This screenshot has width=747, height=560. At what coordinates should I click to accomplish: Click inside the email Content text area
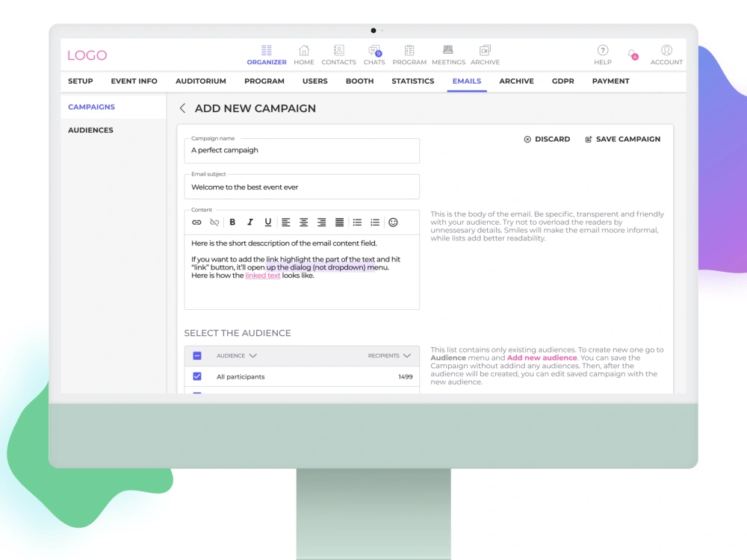302,272
